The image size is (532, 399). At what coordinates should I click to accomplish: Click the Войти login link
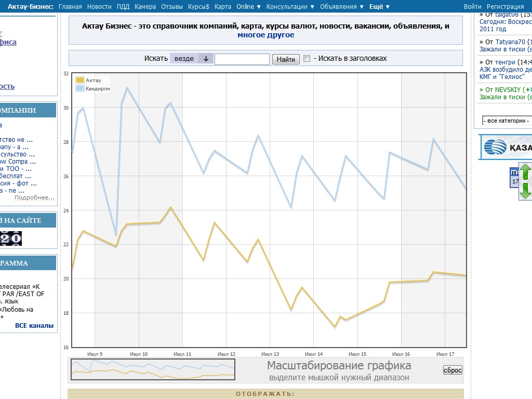pyautogui.click(x=472, y=6)
